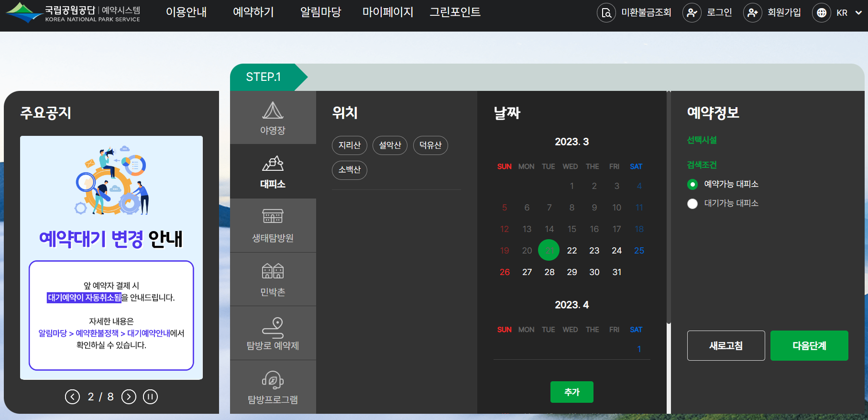Open the 미환불금조회 search icon

pos(606,13)
